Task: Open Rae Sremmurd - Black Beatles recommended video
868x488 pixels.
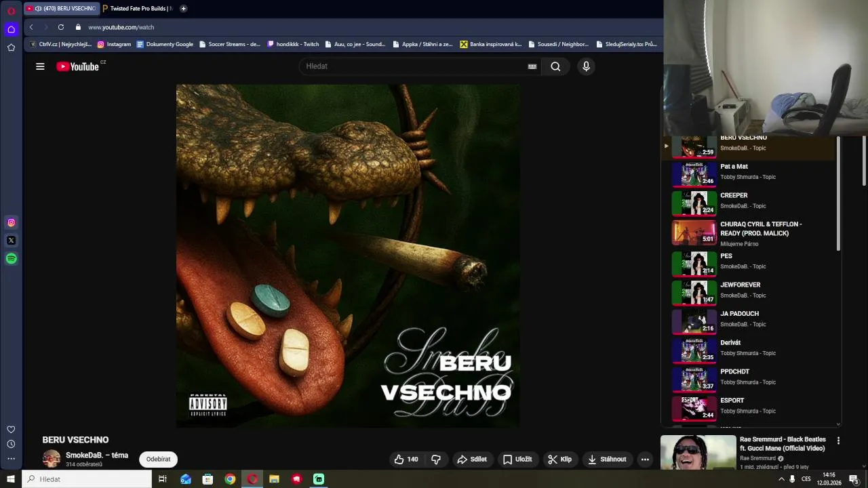Action: coord(783,444)
